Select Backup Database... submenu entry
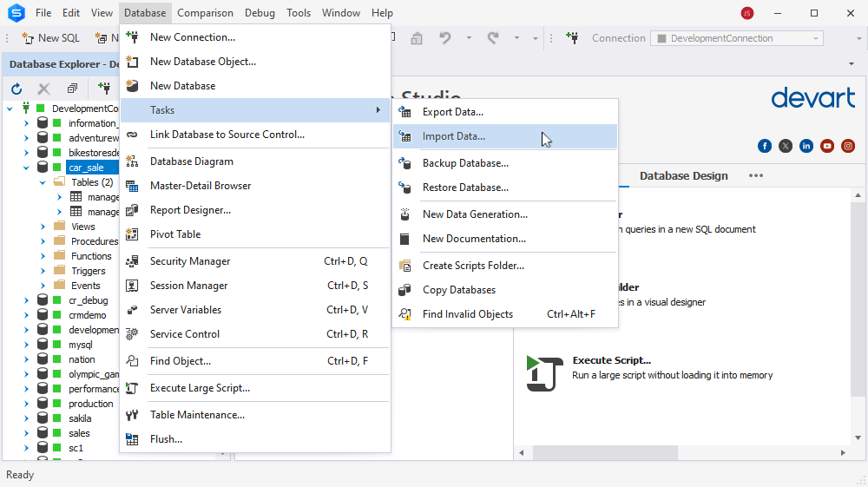 click(505, 163)
